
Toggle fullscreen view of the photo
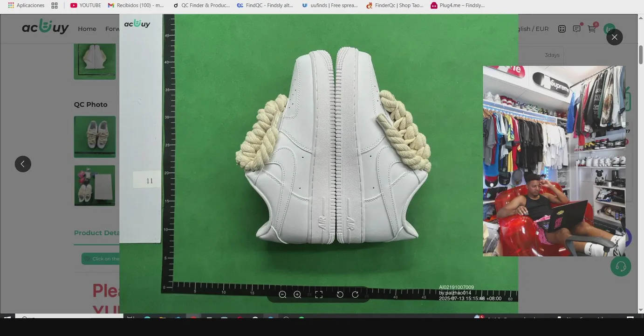[319, 294]
